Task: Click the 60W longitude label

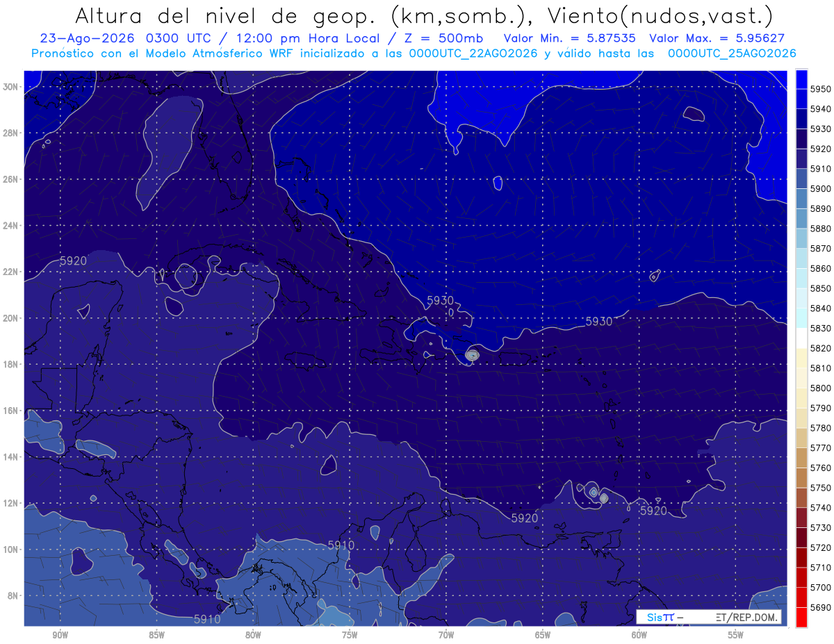Action: coord(639,635)
